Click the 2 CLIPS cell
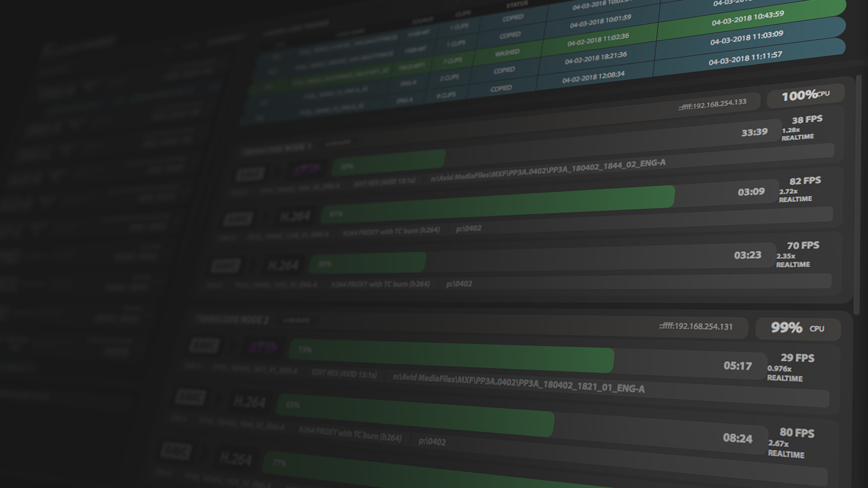Screen dimensions: 868x488 [449, 78]
